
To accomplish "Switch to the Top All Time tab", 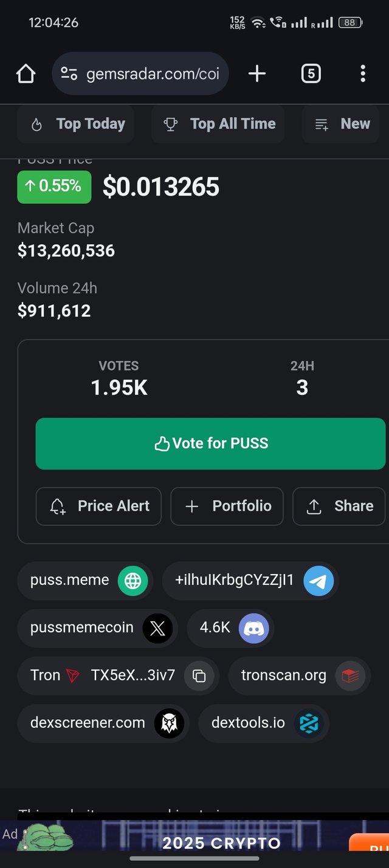I will [218, 124].
